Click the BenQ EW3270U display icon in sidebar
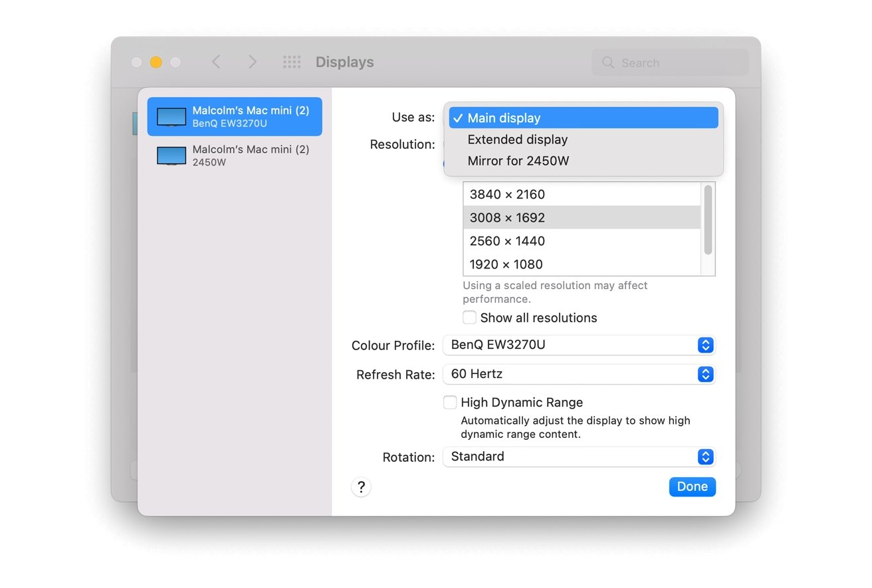This screenshot has width=872, height=588. pos(171,116)
